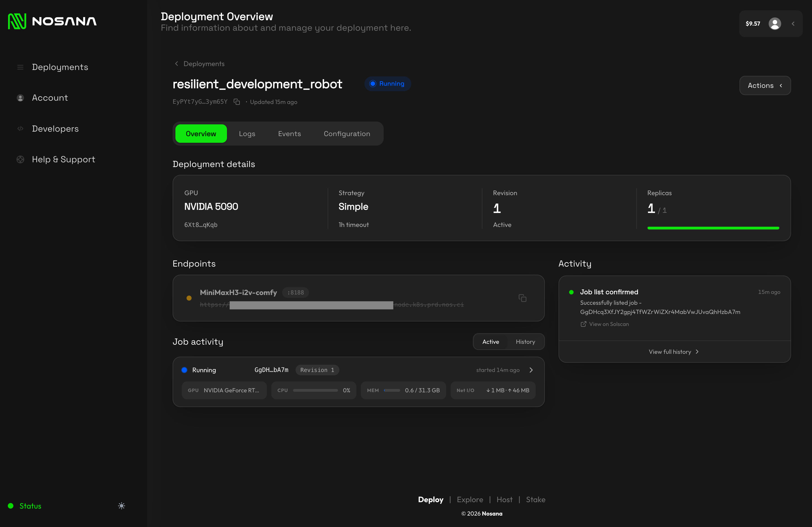Click the Simple strategy value
Image resolution: width=812 pixels, height=527 pixels.
point(353,207)
